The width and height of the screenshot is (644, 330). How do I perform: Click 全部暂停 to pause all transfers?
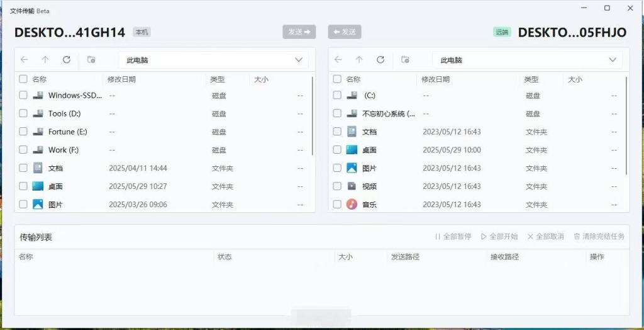pos(453,237)
